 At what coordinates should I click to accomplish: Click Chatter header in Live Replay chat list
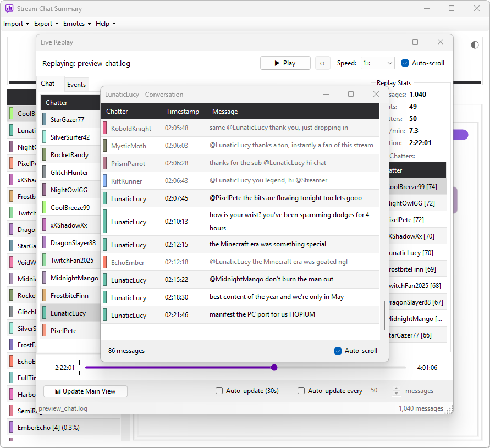pos(70,103)
